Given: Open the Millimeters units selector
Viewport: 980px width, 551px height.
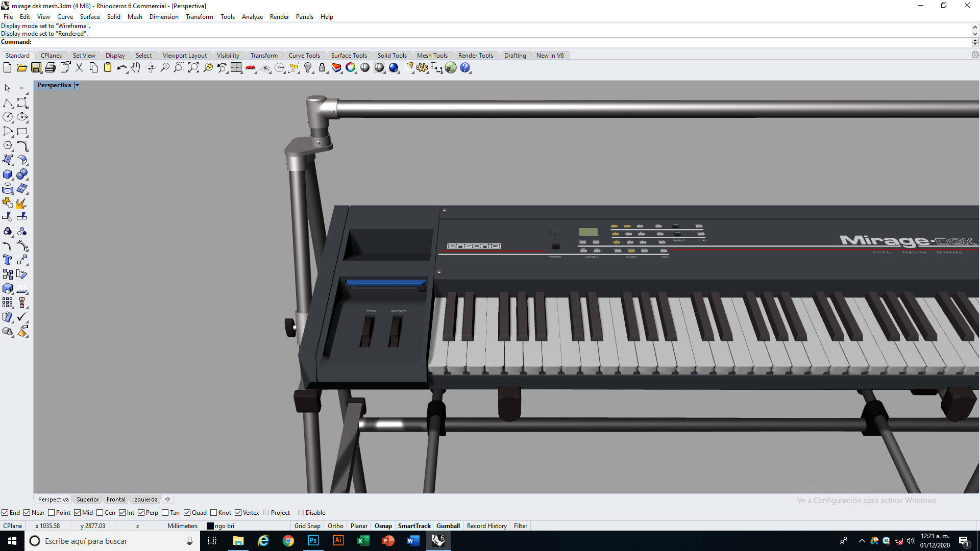Looking at the screenshot, I should (182, 526).
